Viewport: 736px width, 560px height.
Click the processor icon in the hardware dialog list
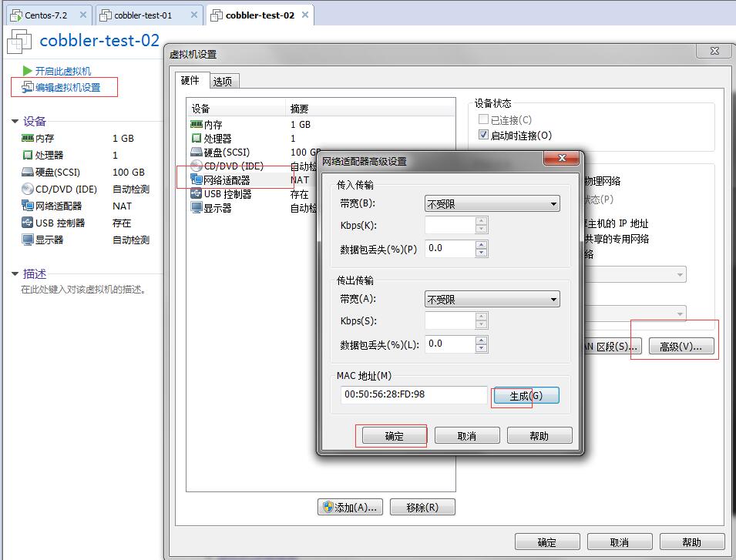tap(197, 139)
